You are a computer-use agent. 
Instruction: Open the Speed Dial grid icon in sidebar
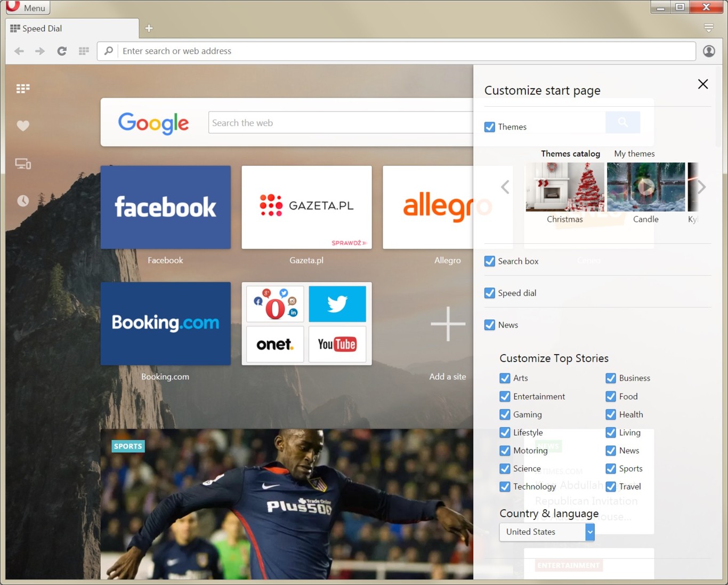click(x=22, y=88)
